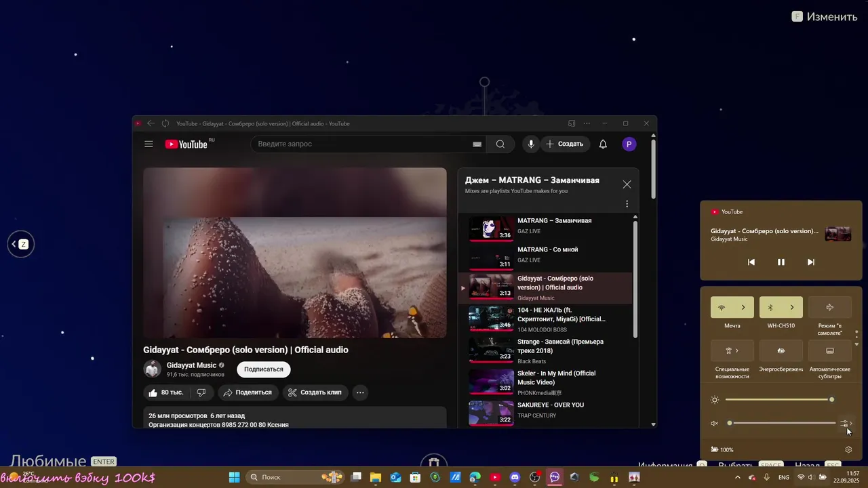Click ENG language indicator in tray
This screenshot has width=868, height=488.
pyautogui.click(x=783, y=477)
